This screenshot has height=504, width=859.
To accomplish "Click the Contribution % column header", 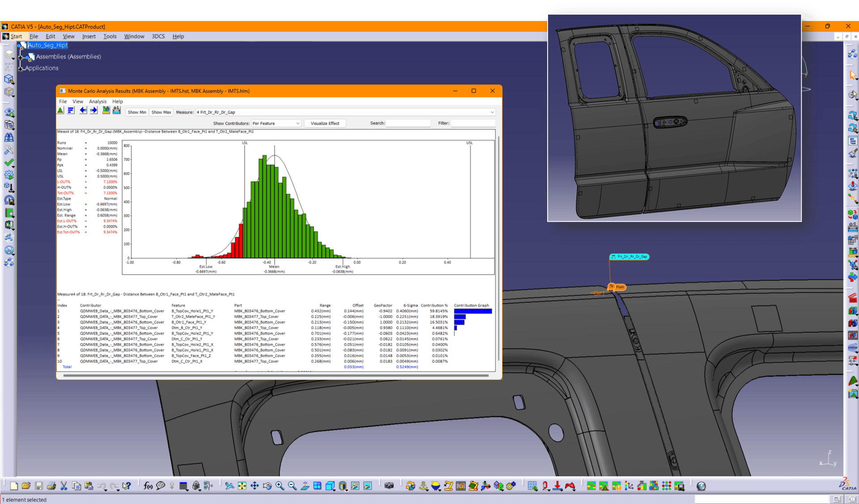I will click(x=434, y=305).
